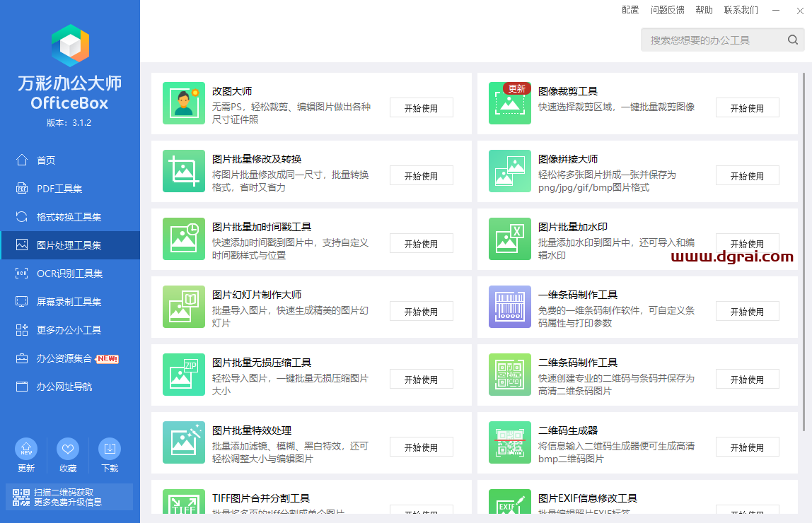Open OCR识别工具集 section

pyautogui.click(x=70, y=273)
